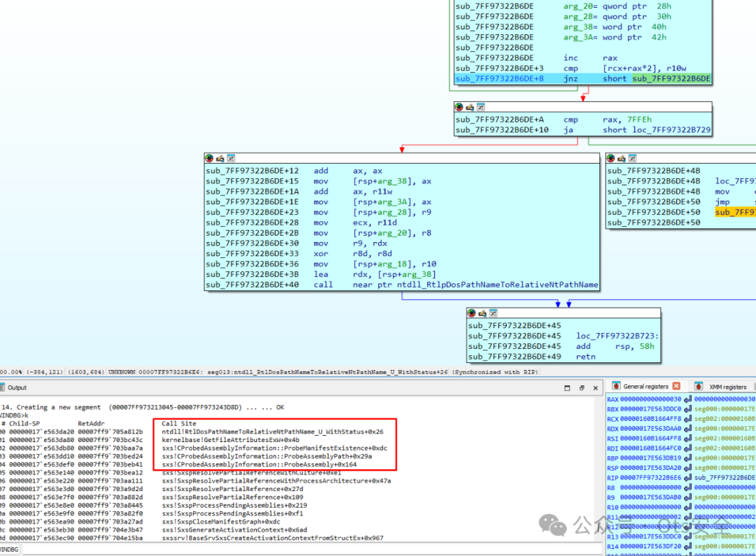Click the jump arrow next to the RBX register
756x556 pixels.
point(688,408)
